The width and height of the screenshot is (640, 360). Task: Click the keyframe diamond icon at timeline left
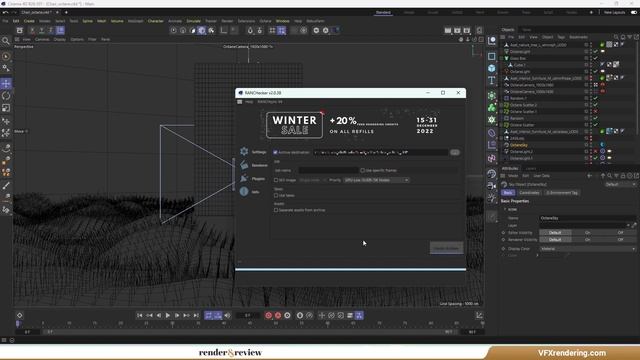[x=20, y=316]
